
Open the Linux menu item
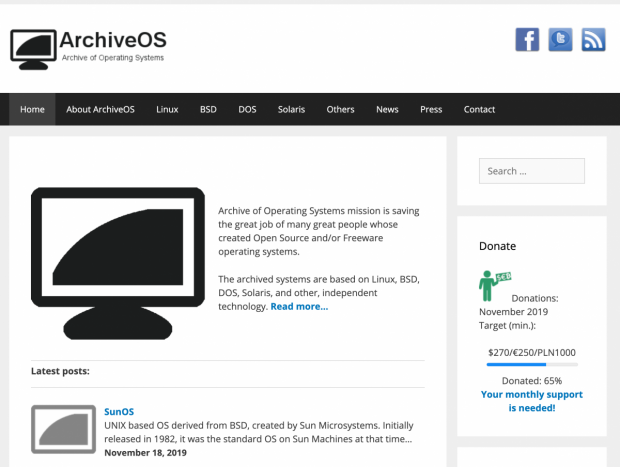pyautogui.click(x=167, y=110)
